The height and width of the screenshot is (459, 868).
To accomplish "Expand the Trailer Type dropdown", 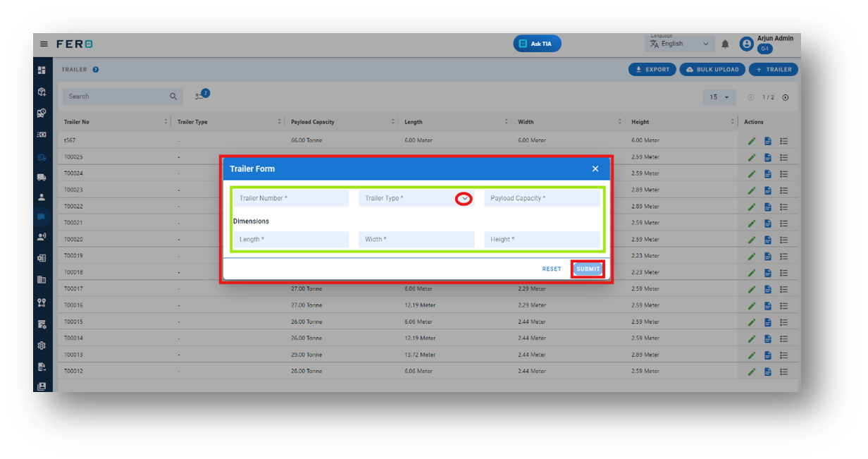I will tap(464, 199).
